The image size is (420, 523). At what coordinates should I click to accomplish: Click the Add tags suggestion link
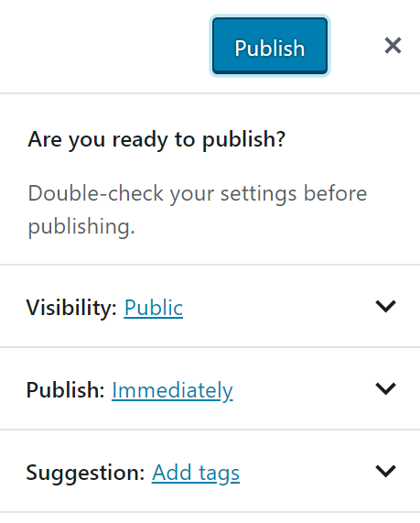[x=196, y=473]
